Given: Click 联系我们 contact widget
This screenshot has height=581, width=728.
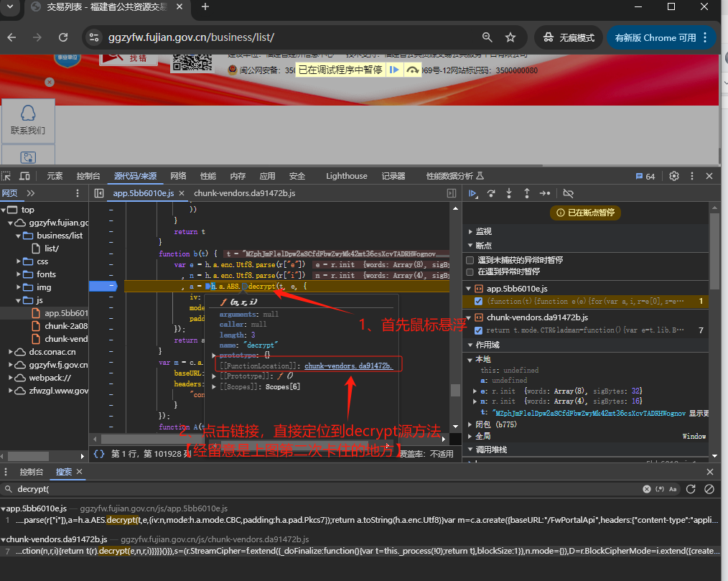Looking at the screenshot, I should click(x=28, y=121).
